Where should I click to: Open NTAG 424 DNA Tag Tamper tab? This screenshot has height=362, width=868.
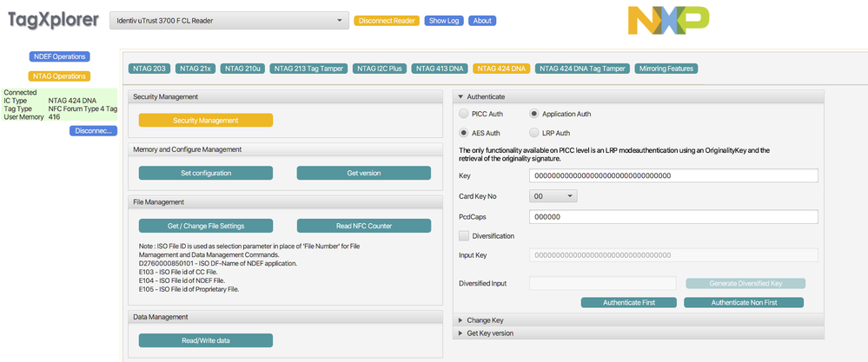coord(582,69)
